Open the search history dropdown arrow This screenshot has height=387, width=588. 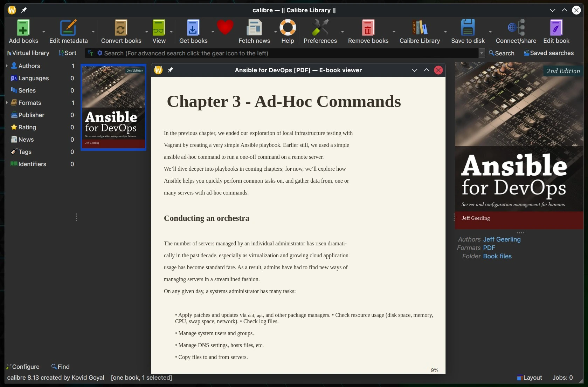point(482,53)
